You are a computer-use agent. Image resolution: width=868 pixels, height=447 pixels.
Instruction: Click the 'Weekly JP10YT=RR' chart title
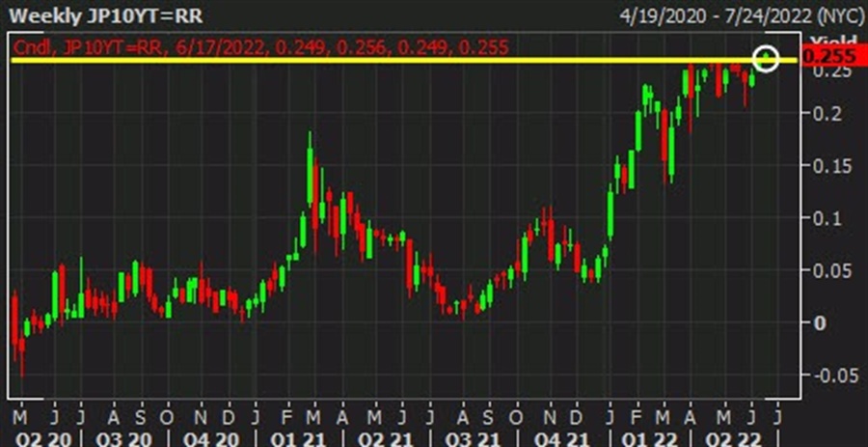(x=106, y=15)
